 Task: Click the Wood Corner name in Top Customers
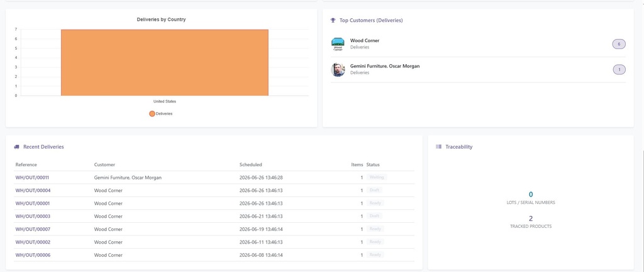pyautogui.click(x=365, y=41)
